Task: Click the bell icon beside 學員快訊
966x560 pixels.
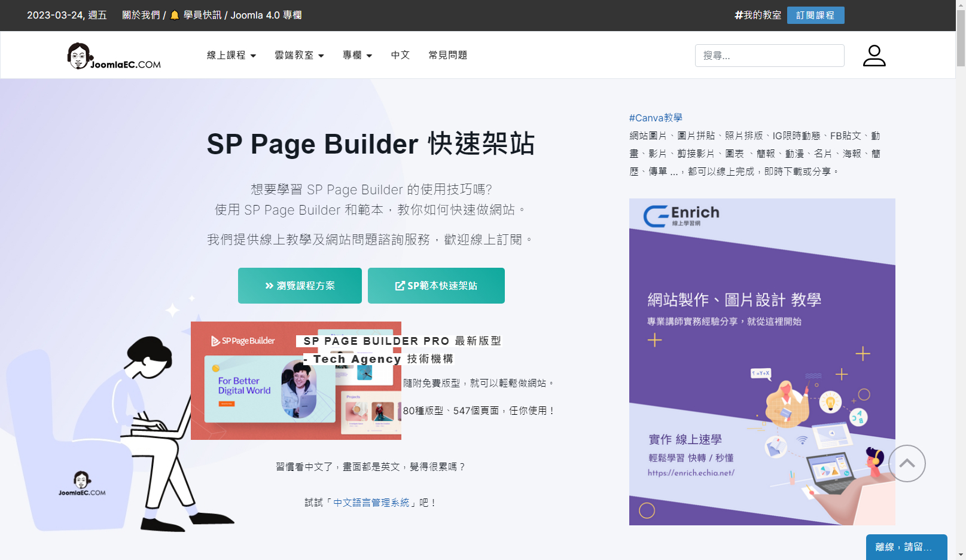Action: (175, 15)
